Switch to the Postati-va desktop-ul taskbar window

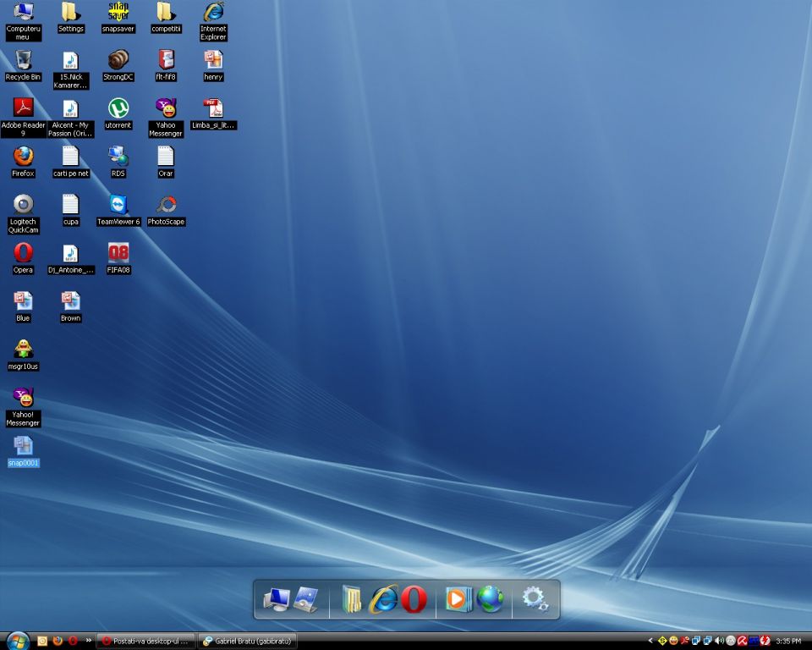[145, 641]
